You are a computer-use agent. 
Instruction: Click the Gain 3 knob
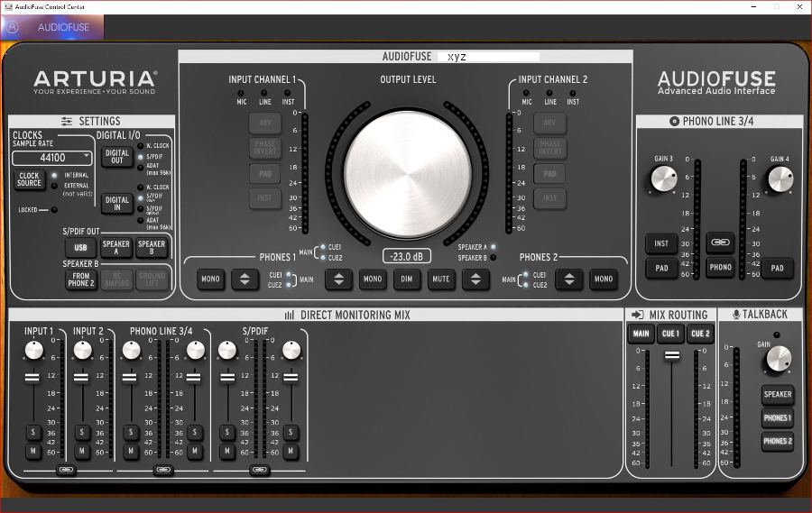tap(663, 179)
